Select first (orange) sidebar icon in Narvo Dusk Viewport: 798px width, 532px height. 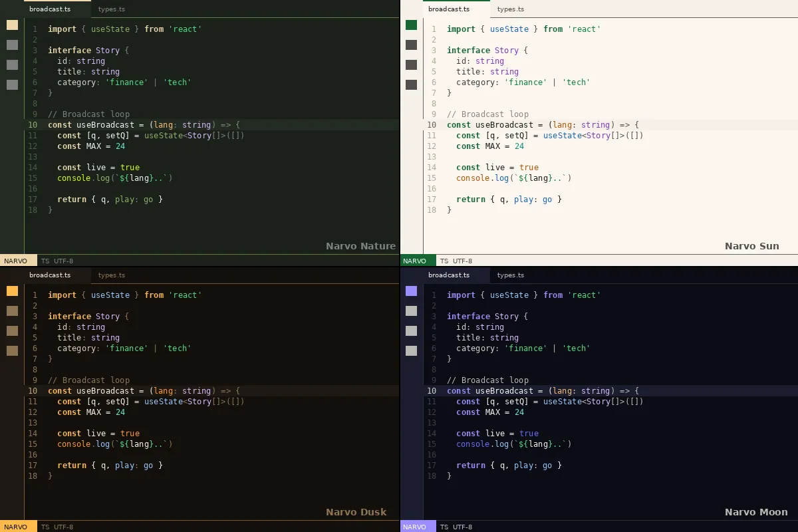[12, 291]
